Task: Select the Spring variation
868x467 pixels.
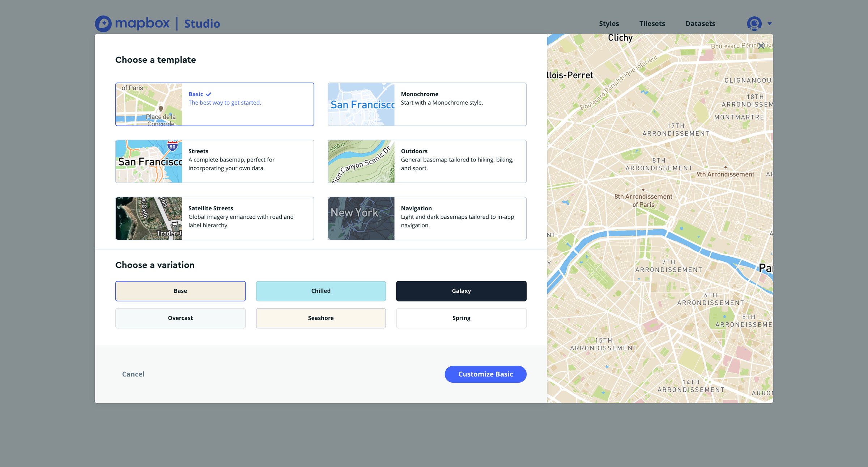Action: (461, 318)
